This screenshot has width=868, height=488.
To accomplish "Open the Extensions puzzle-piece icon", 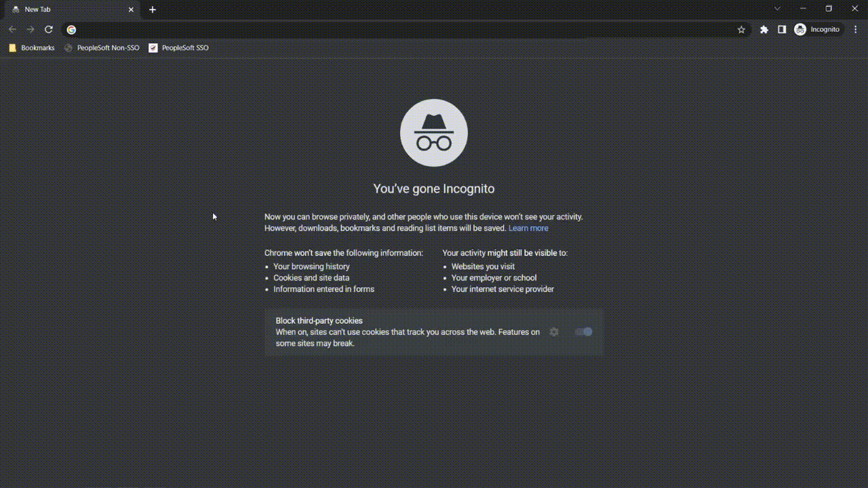I will [x=764, y=29].
